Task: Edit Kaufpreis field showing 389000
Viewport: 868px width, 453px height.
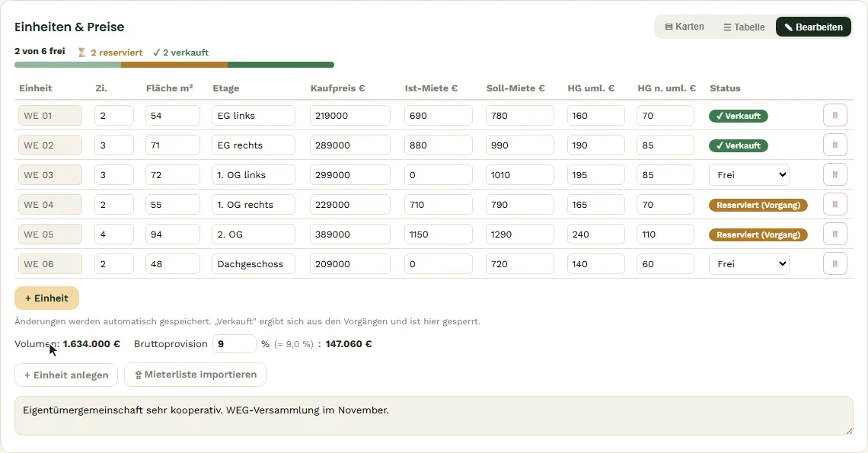Action: (349, 234)
